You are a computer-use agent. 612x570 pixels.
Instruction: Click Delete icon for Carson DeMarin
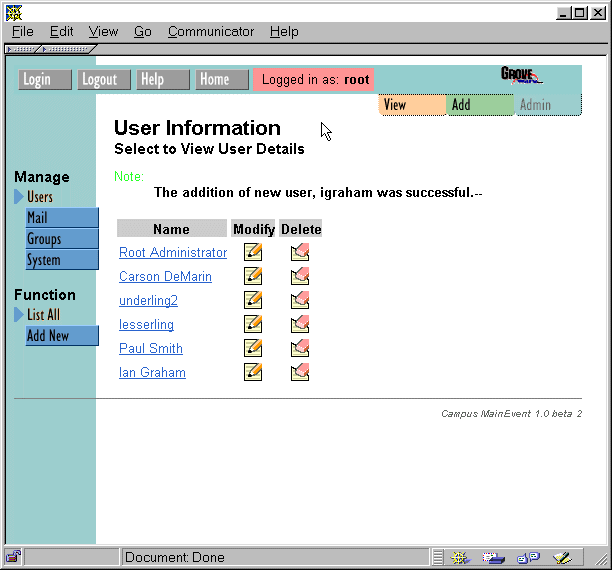[300, 276]
